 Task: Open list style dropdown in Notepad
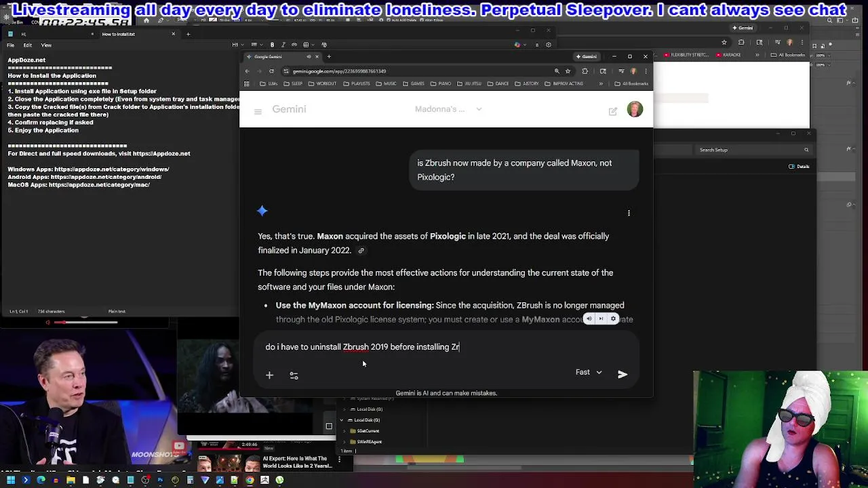point(256,45)
